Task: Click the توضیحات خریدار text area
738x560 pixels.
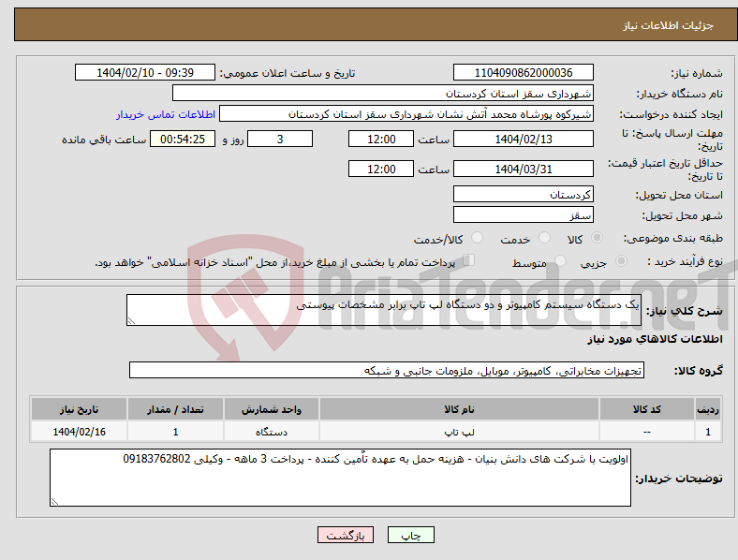Action: tap(340, 478)
